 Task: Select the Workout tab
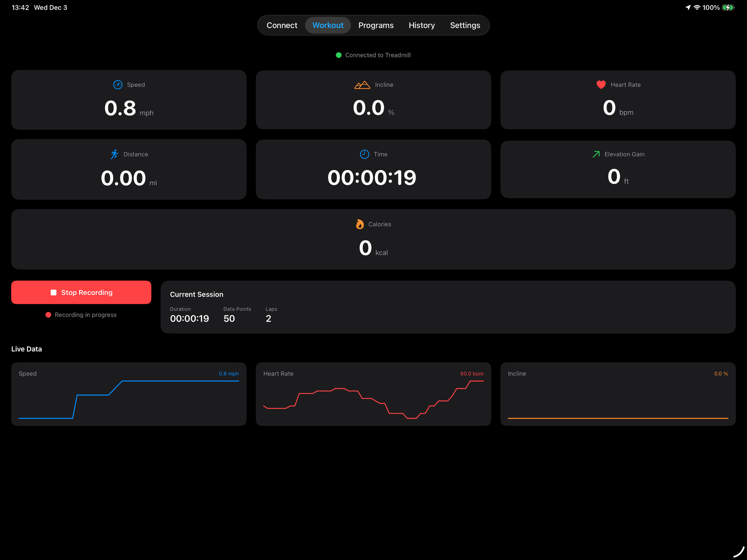click(328, 25)
